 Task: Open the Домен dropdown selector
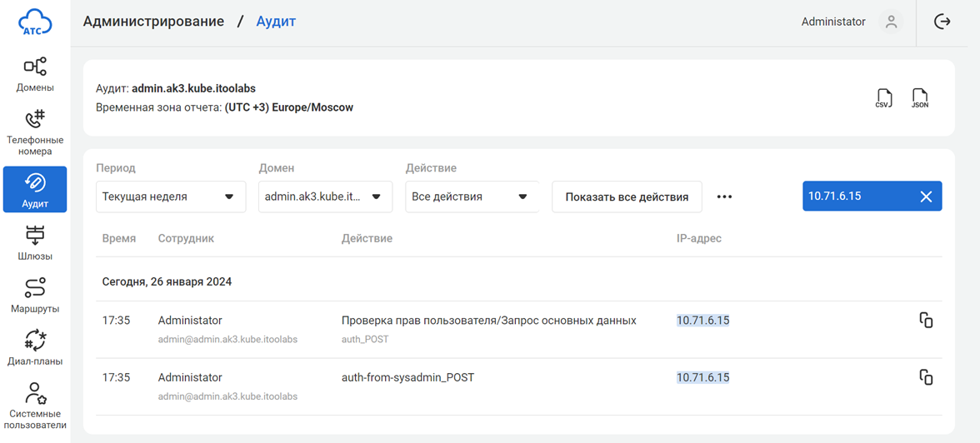[x=325, y=197]
